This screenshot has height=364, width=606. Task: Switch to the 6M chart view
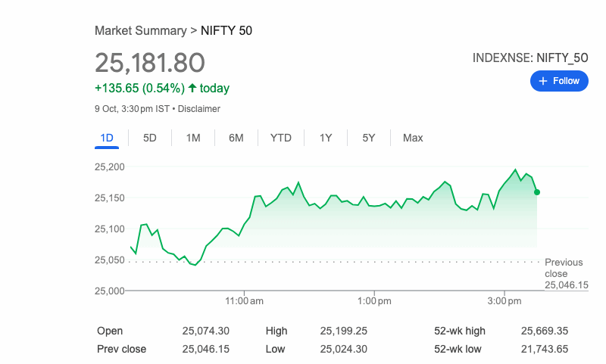pos(236,138)
